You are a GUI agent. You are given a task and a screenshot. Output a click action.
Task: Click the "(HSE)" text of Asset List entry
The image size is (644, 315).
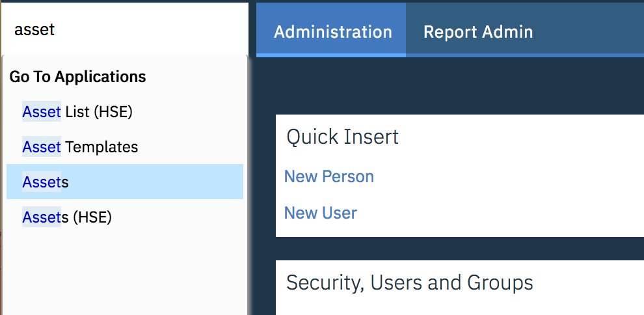click(113, 112)
